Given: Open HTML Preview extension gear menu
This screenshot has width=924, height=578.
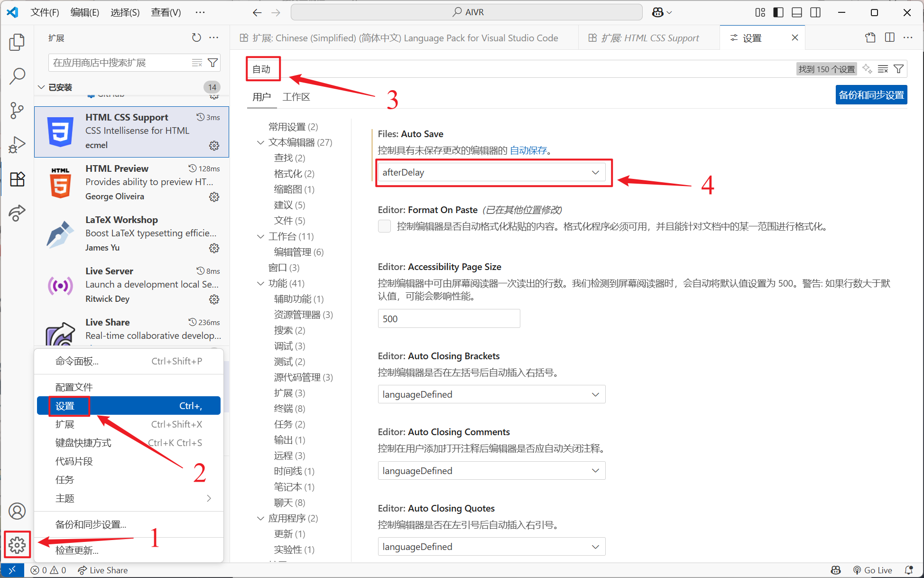Looking at the screenshot, I should [214, 196].
